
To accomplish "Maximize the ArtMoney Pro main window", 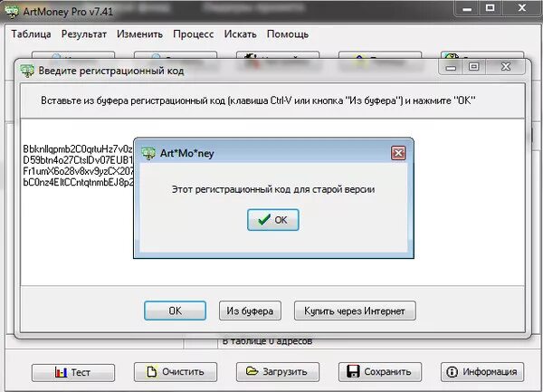I will (x=490, y=8).
